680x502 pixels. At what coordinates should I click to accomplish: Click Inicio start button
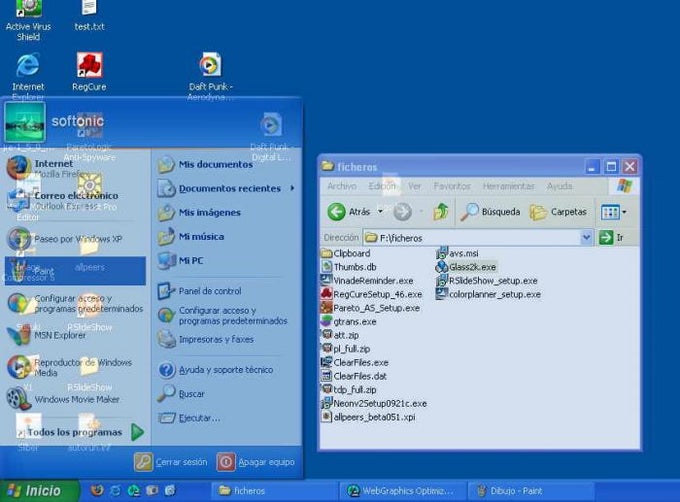pos(39,491)
